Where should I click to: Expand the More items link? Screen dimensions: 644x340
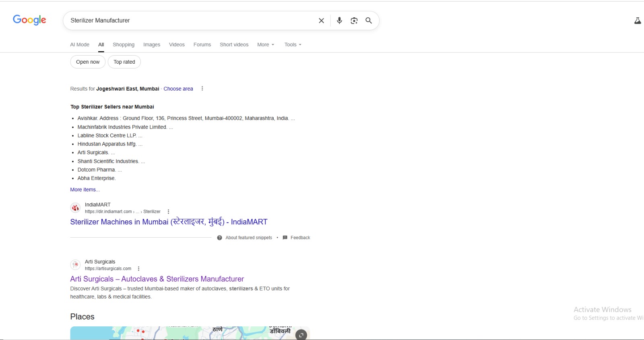point(85,190)
